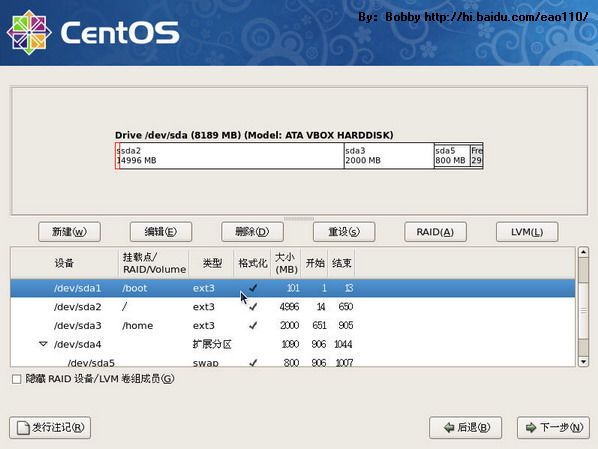598x449 pixels.
Task: Select sda2 14996 MB block in drive diagram
Action: point(232,156)
